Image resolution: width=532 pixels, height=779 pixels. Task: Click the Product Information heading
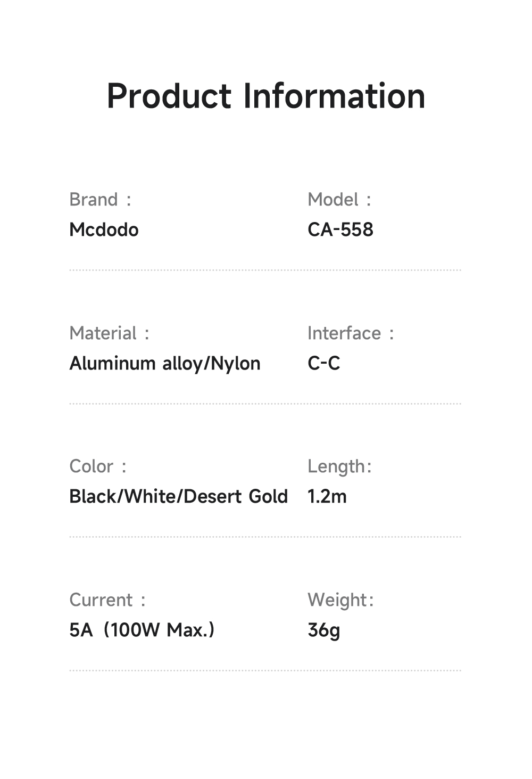pyautogui.click(x=266, y=96)
